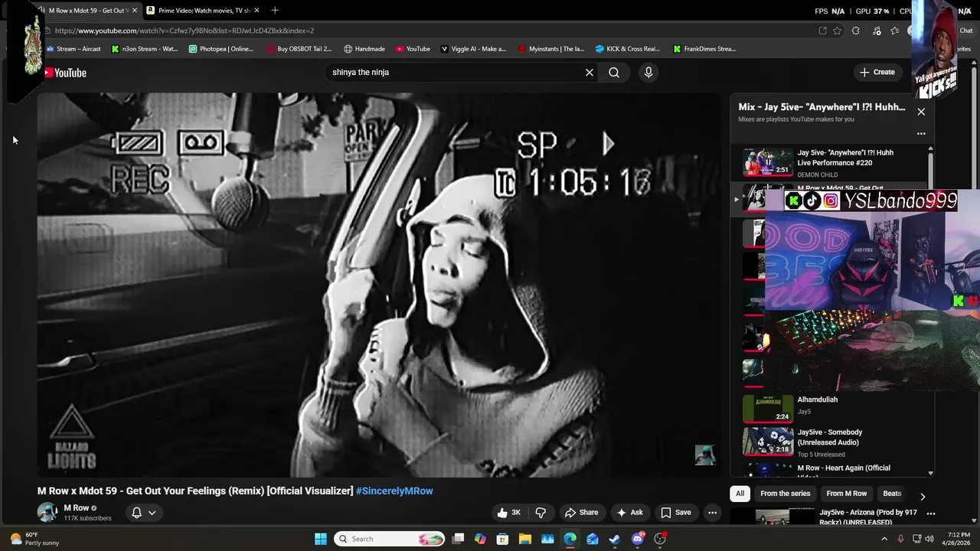
Task: Click the channel watermark in video corner
Action: [x=705, y=455]
